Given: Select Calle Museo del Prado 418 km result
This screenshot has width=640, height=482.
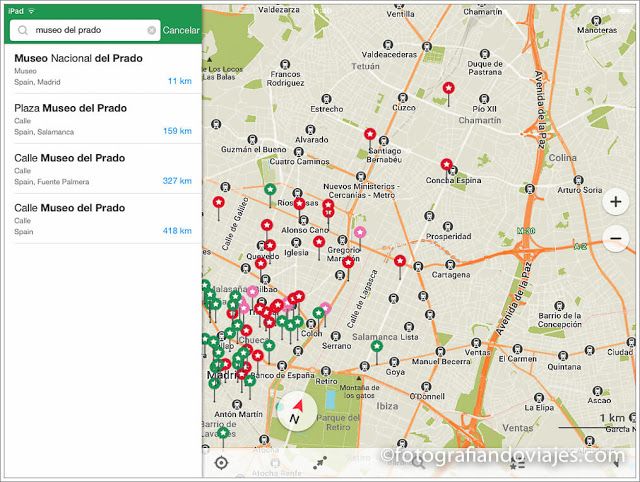Looking at the screenshot, I should coord(103,219).
